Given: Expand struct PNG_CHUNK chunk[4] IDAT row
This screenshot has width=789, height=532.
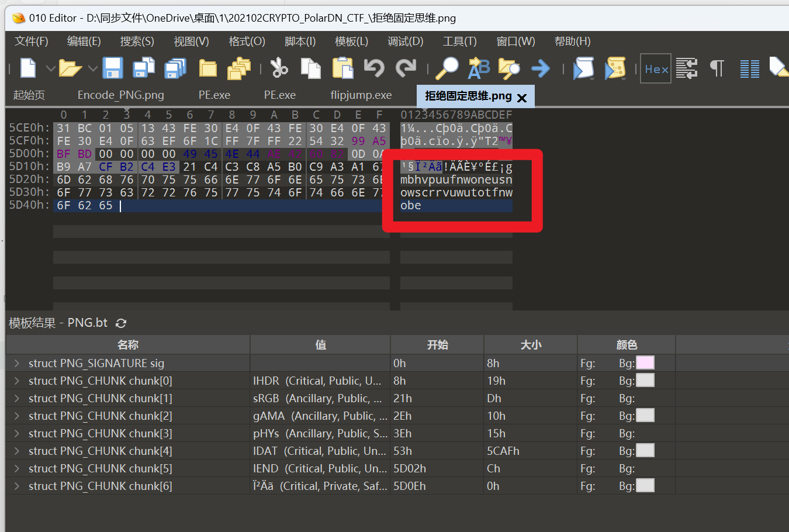Looking at the screenshot, I should (17, 451).
